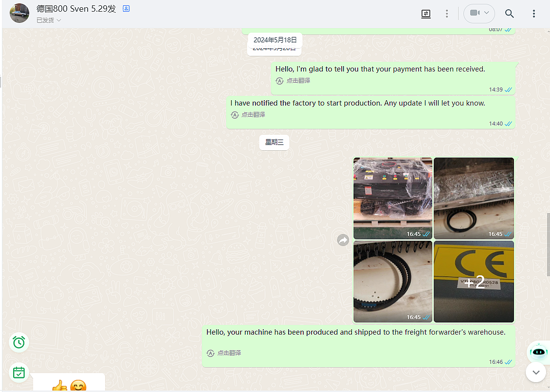Image resolution: width=550 pixels, height=392 pixels.
Task: Click the alarm clock reminder icon
Action: [19, 342]
